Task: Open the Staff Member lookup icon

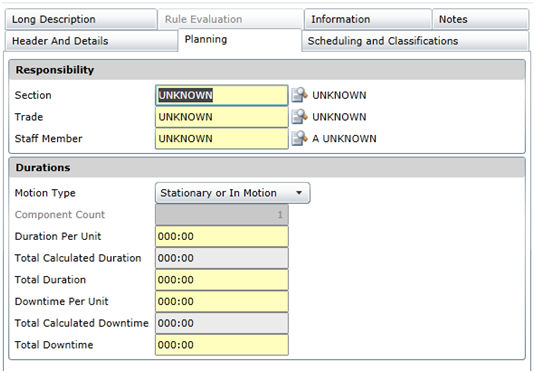Action: (x=299, y=139)
